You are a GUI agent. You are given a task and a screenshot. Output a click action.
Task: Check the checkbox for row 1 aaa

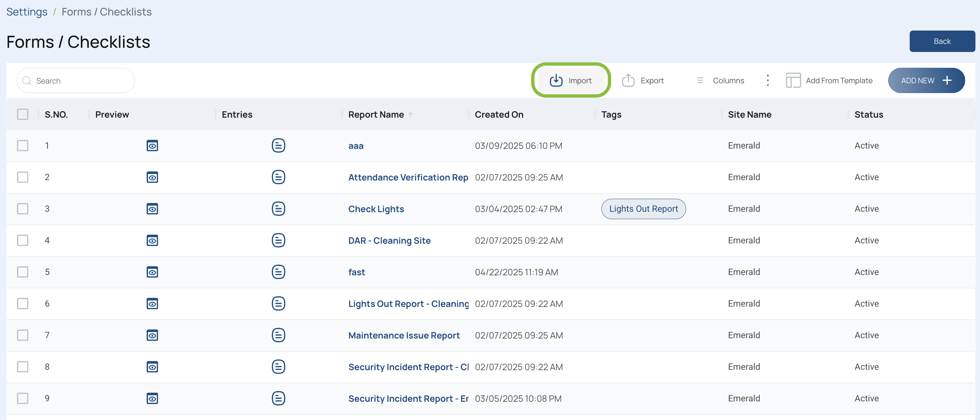pyautogui.click(x=23, y=145)
